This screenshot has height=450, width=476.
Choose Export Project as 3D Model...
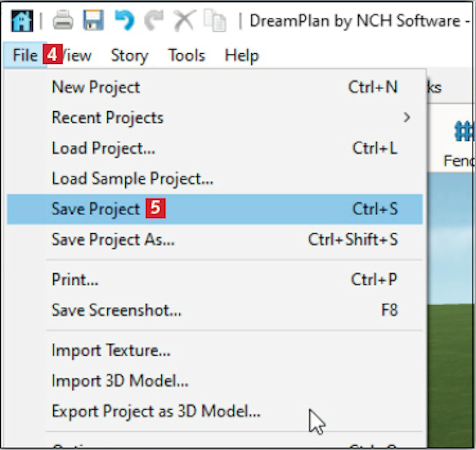pos(215,411)
